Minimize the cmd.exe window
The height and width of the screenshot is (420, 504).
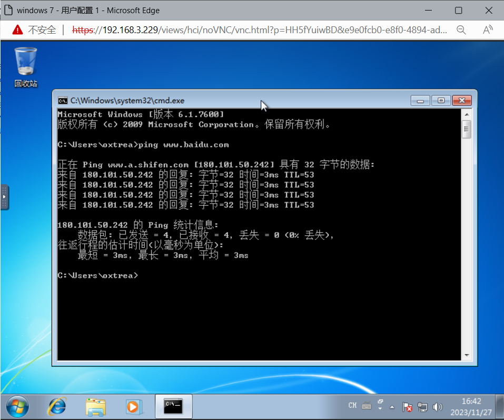pos(420,101)
